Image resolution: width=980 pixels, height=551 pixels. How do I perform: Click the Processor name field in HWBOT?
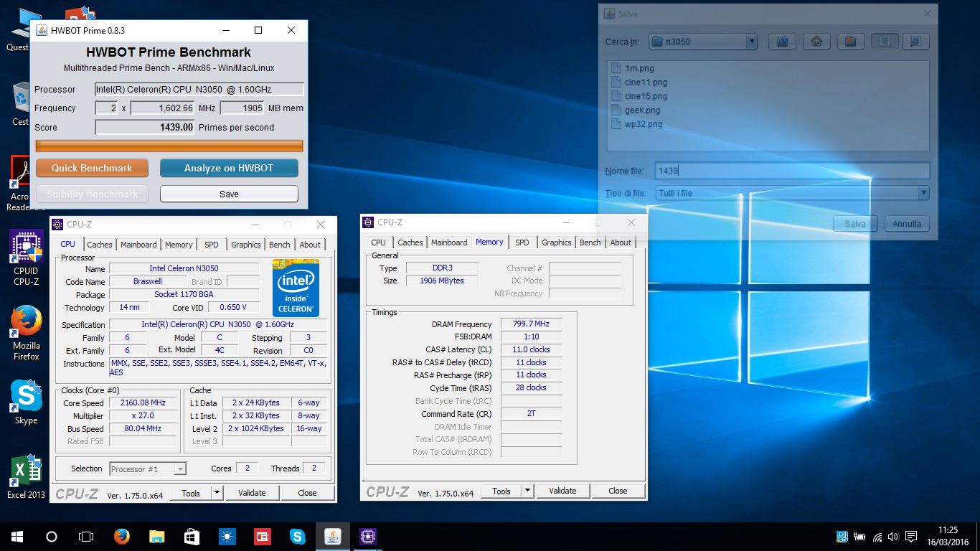pos(199,90)
